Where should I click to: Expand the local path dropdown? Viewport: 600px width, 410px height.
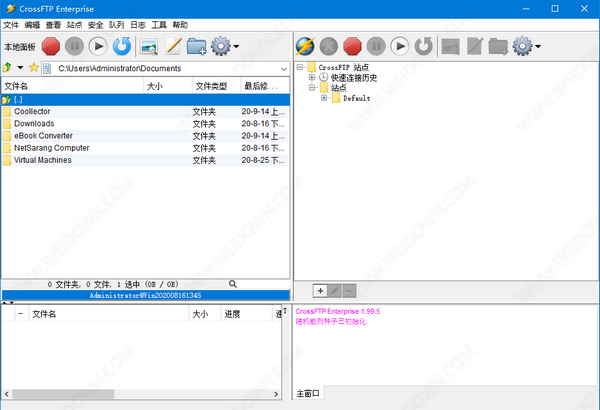(283, 68)
